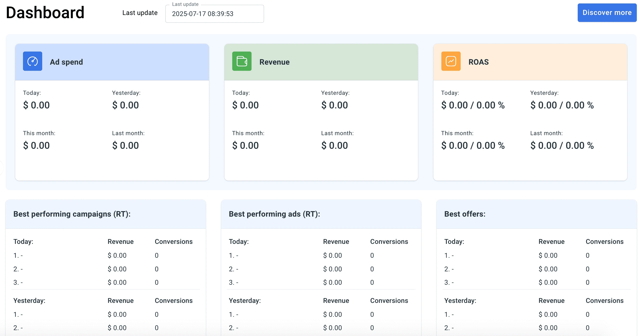The image size is (644, 336).
Task: Click the Ad spend card heading
Action: tap(66, 62)
